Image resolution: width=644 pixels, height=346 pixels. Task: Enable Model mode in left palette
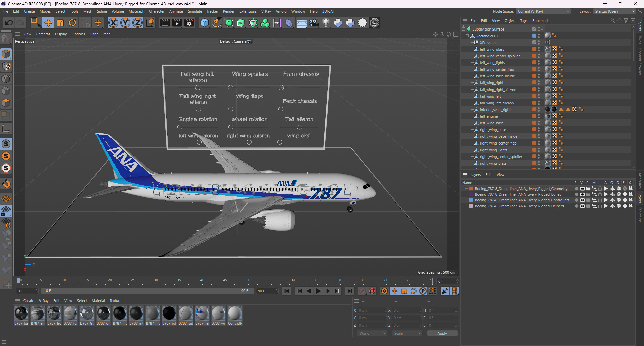pyautogui.click(x=6, y=54)
